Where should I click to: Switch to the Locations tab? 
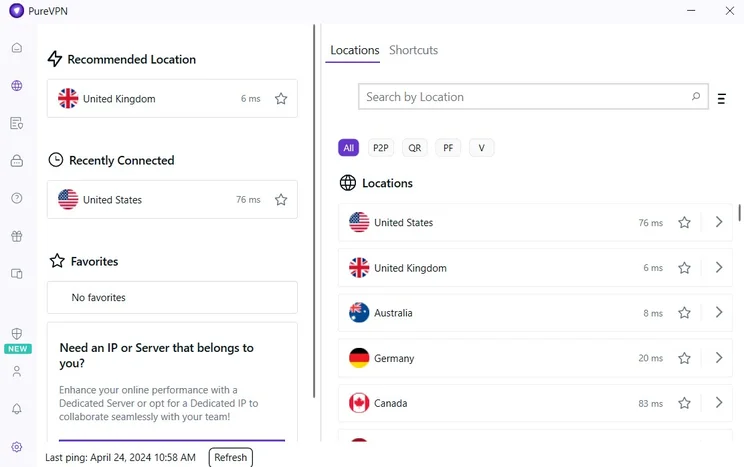point(354,50)
